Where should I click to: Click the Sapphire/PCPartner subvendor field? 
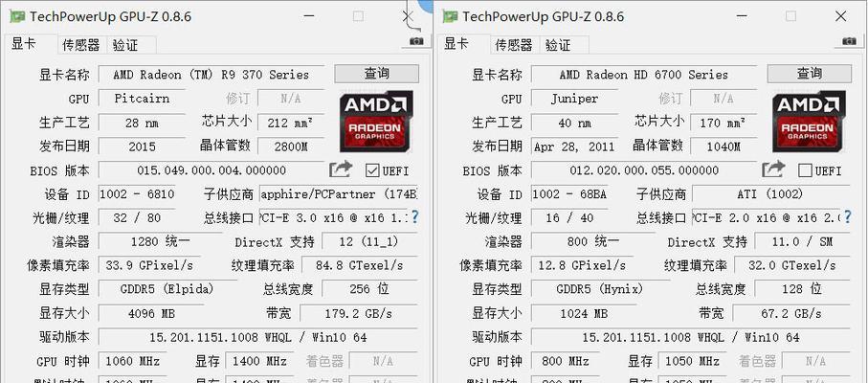pos(339,194)
